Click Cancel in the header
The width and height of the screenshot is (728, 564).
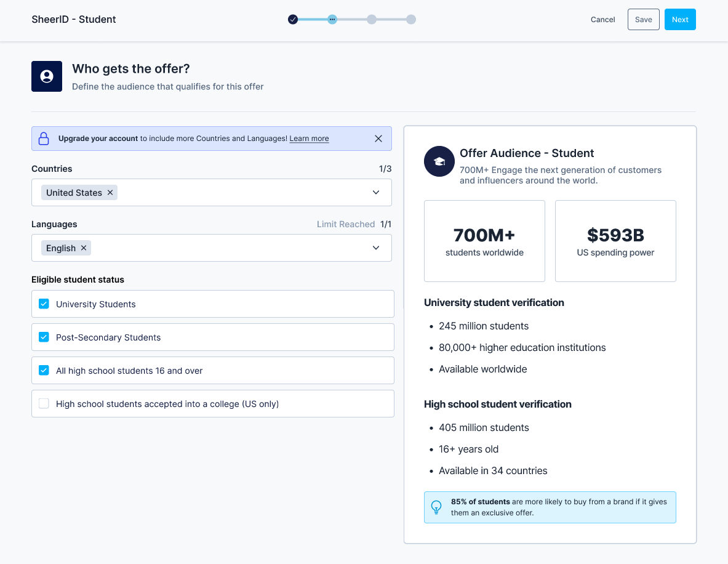click(602, 20)
